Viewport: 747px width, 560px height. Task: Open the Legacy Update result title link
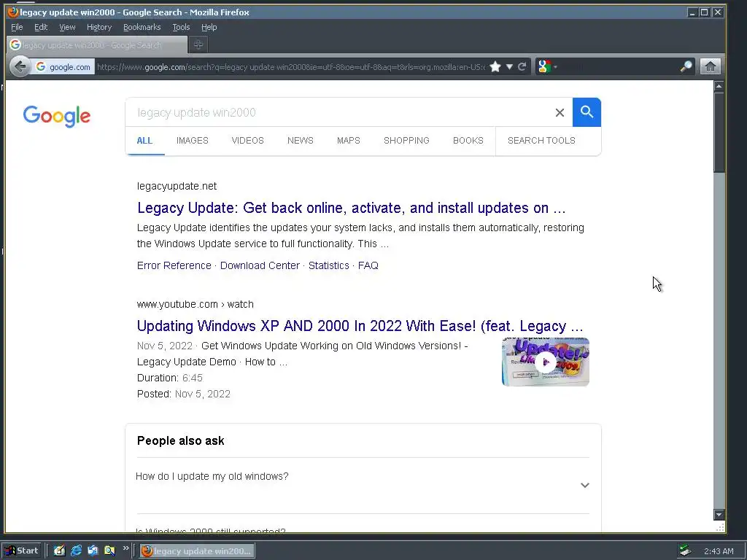(351, 208)
